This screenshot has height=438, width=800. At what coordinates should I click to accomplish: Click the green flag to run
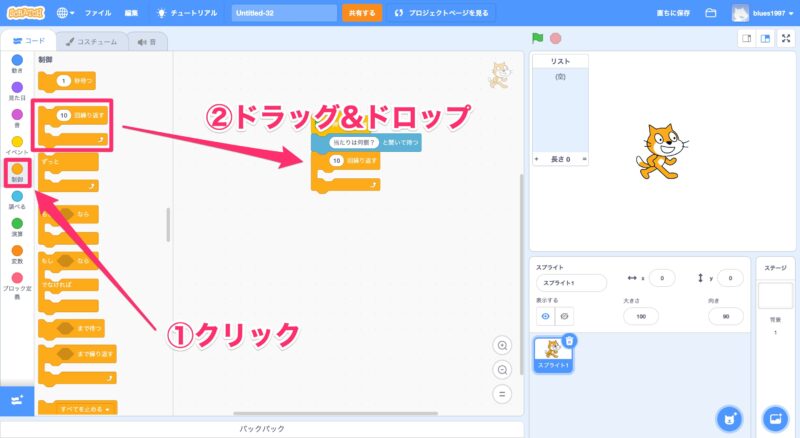click(x=538, y=38)
